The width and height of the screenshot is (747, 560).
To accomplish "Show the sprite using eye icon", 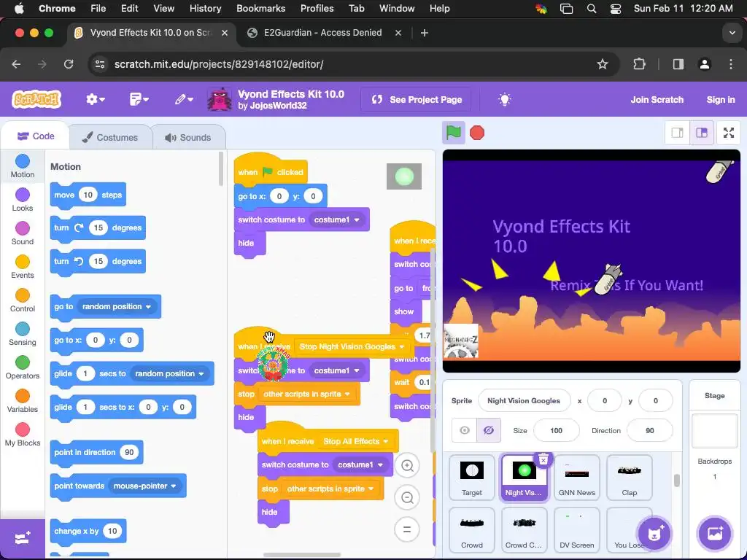I will pyautogui.click(x=465, y=430).
